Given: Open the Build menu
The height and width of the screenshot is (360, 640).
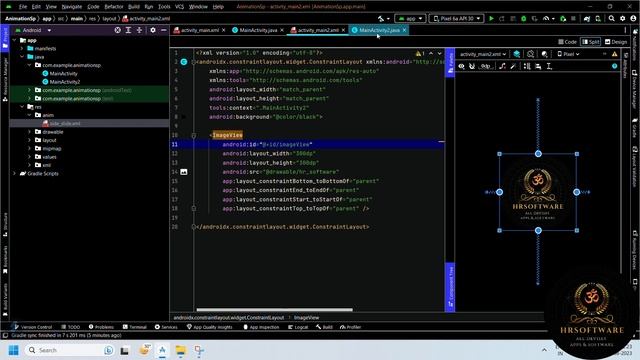Looking at the screenshot, I should click(x=133, y=7).
